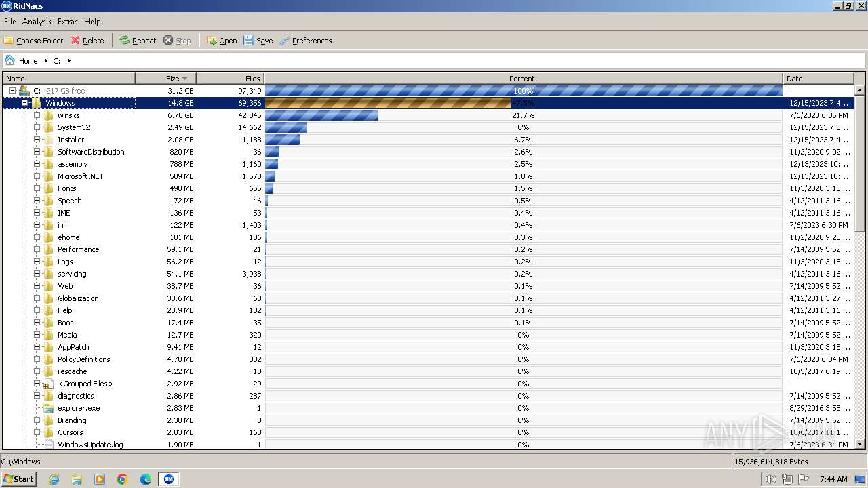Sort by the Date column header

[x=818, y=79]
